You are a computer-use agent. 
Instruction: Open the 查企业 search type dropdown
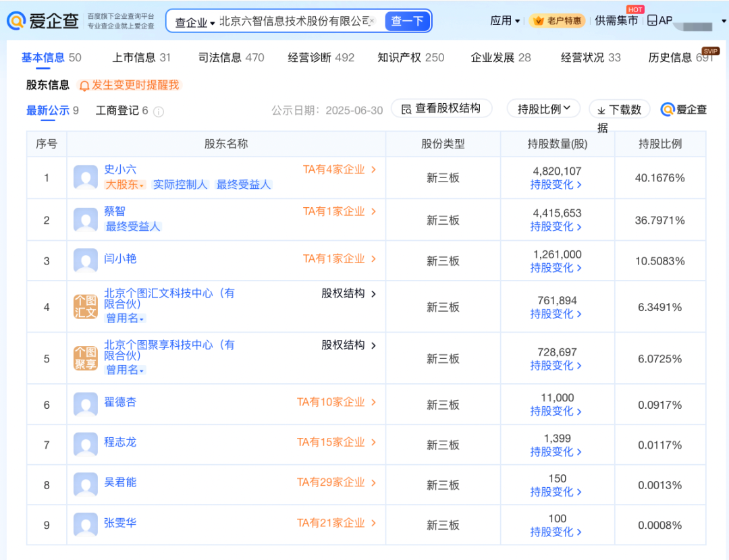pos(194,22)
